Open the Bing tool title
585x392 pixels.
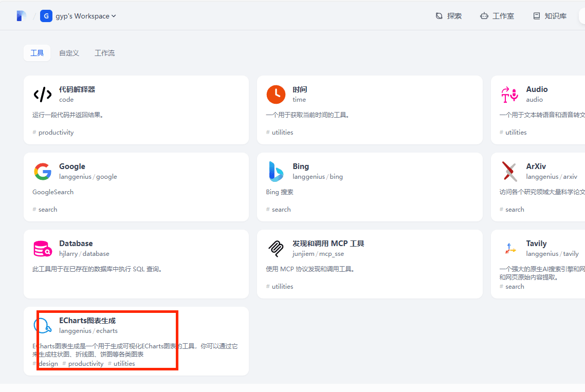(x=301, y=166)
